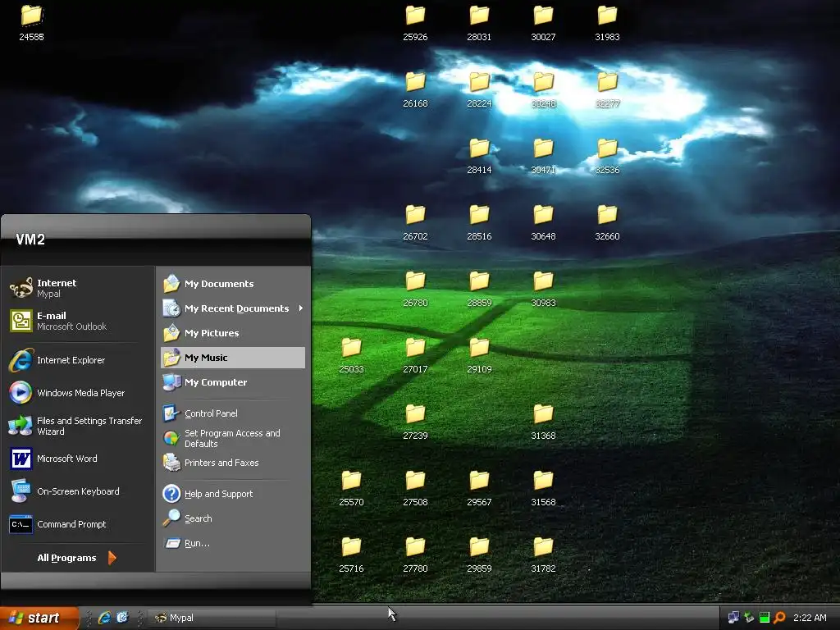
Task: Open My Pictures folder
Action: tap(232, 333)
